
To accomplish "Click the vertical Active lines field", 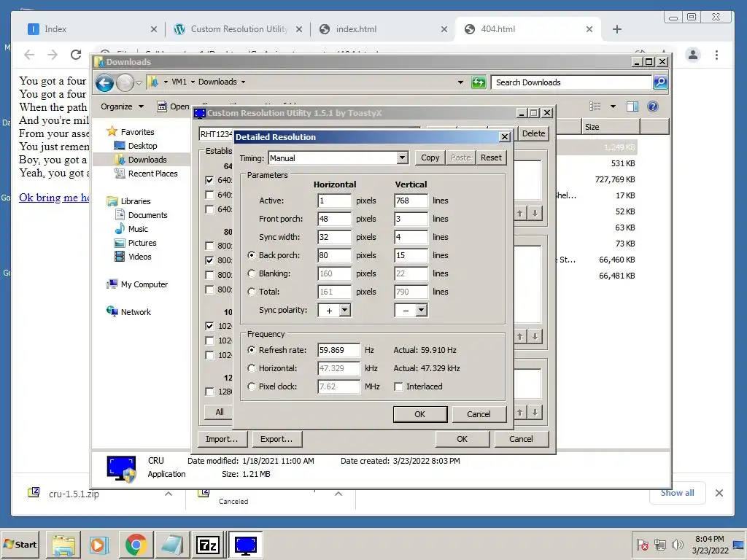I will tap(411, 201).
